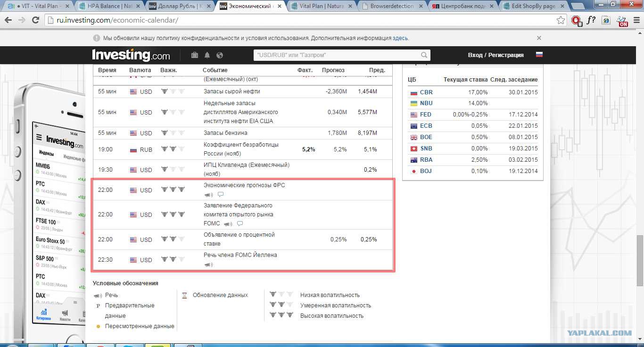
Task: Go back to the previous page in browser
Action: 8,20
